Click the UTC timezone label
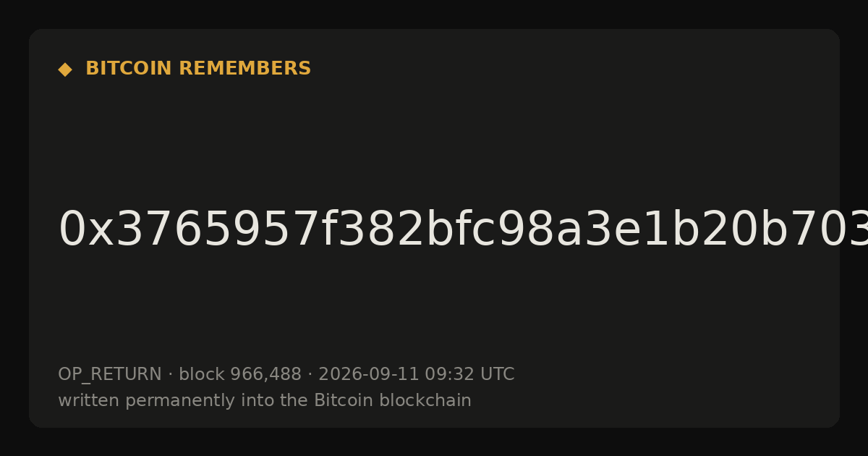This screenshot has height=456, width=868. coord(495,374)
